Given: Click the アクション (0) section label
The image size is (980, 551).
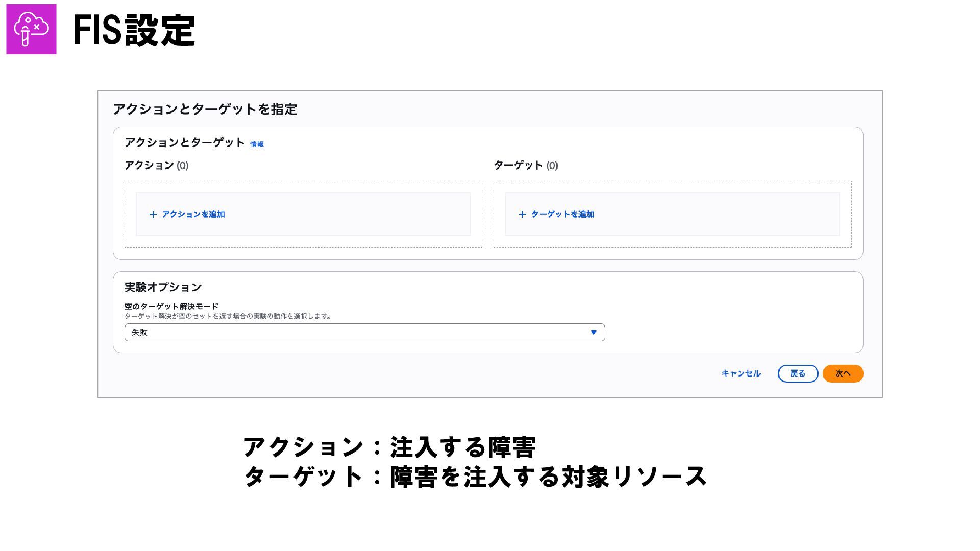Looking at the screenshot, I should click(156, 165).
